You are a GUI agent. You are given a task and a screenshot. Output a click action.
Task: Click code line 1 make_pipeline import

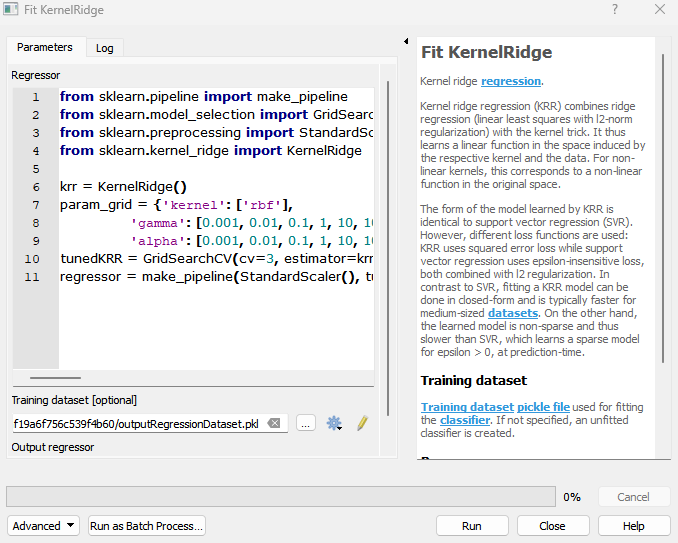(204, 96)
